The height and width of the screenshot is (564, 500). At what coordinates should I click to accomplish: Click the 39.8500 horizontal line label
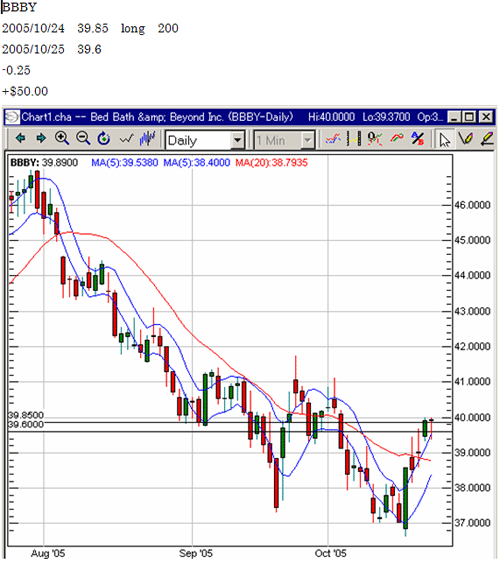[26, 415]
